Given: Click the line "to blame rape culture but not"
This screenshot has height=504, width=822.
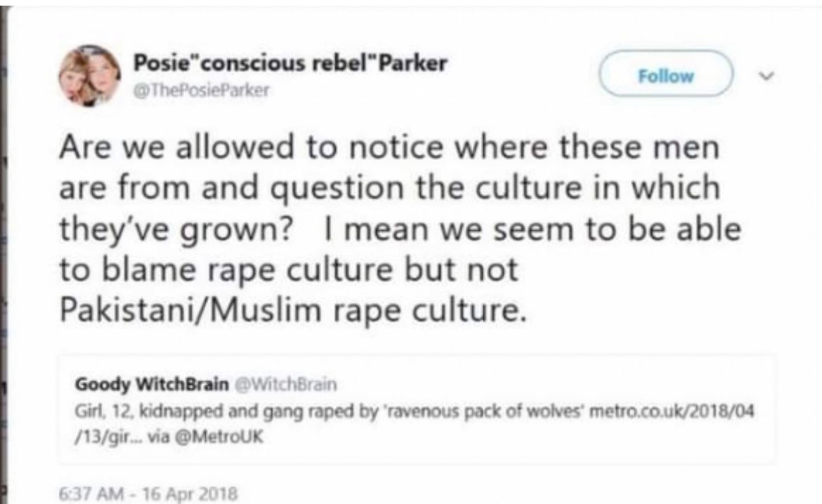Looking at the screenshot, I should 288,271.
